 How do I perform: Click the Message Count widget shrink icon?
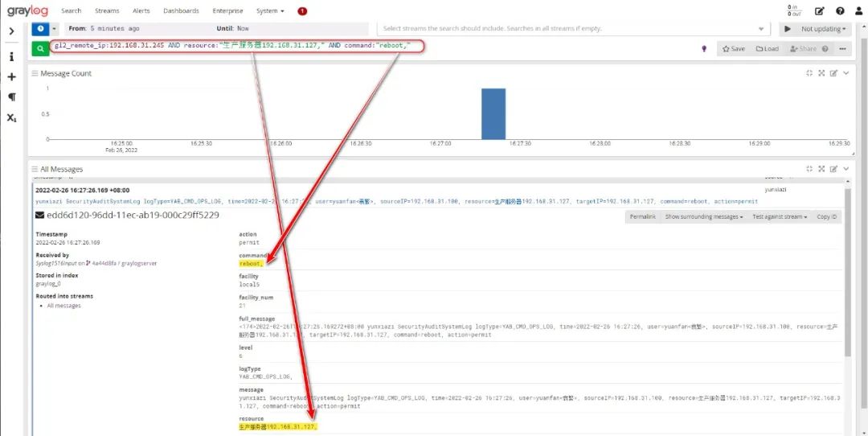[809, 73]
